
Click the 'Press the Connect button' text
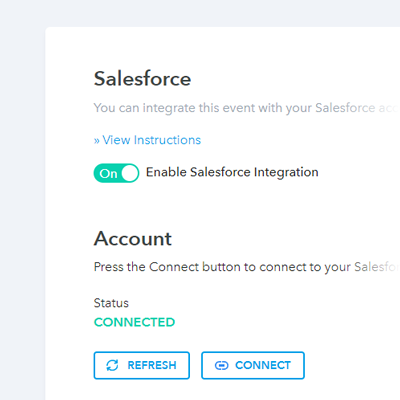[247, 267]
